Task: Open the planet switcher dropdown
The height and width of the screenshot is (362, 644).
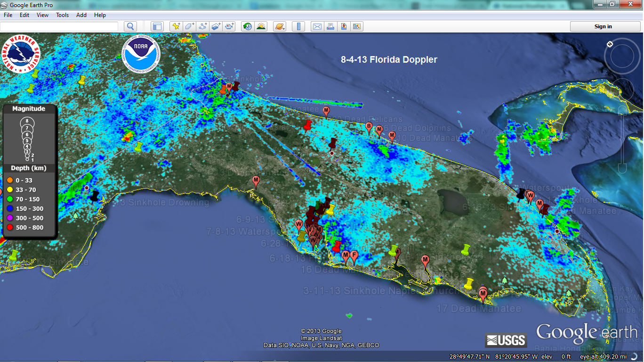Action: tap(280, 26)
